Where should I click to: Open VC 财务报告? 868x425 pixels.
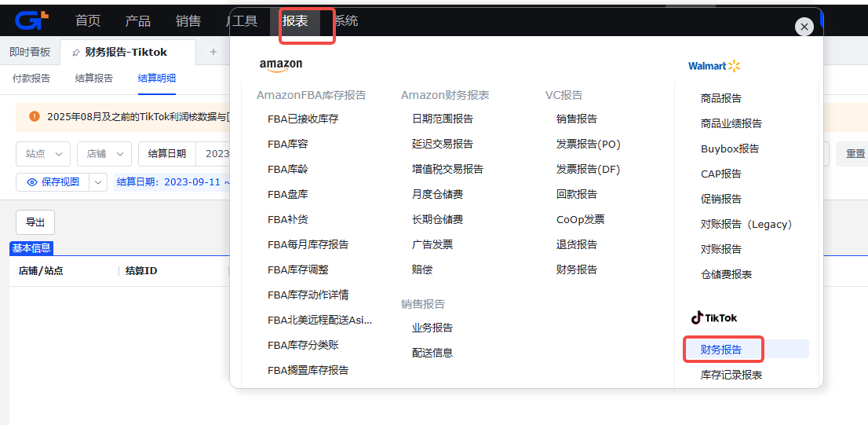tap(577, 270)
